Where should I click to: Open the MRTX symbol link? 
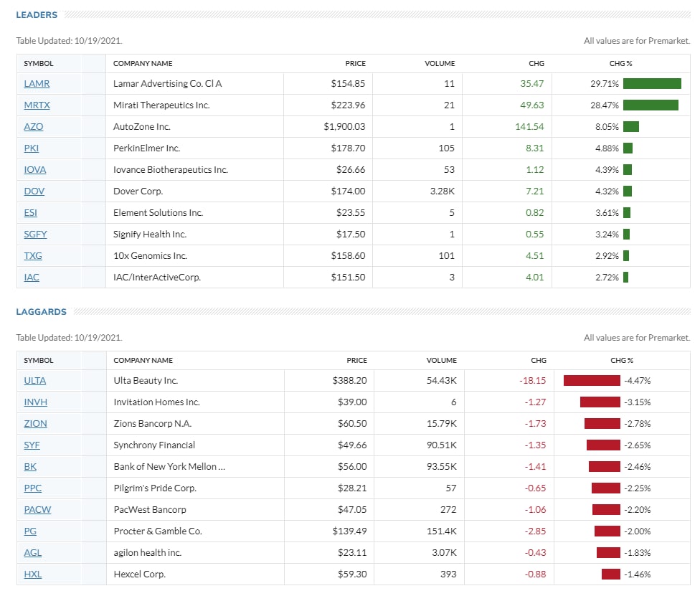37,105
